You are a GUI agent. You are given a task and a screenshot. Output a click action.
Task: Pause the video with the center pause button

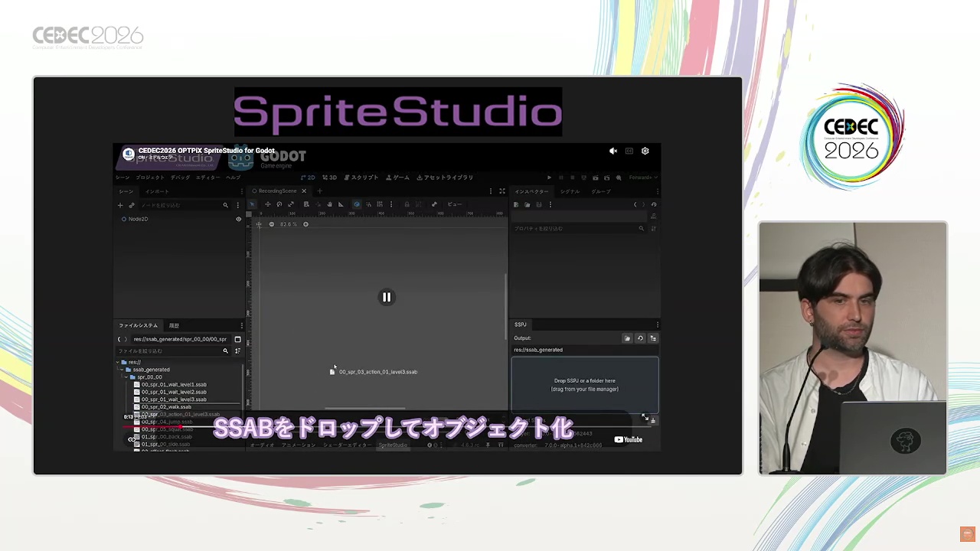coord(387,297)
